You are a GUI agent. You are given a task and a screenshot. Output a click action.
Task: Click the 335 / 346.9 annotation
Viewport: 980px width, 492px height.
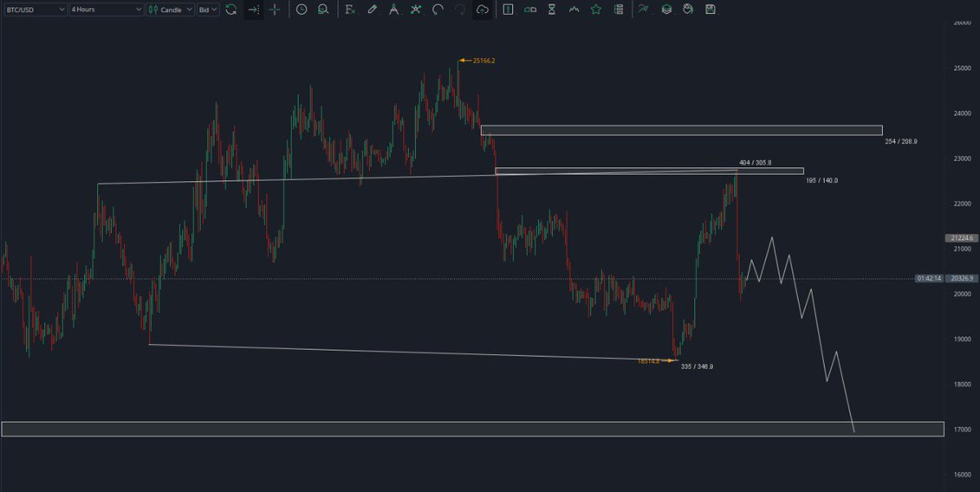click(697, 366)
